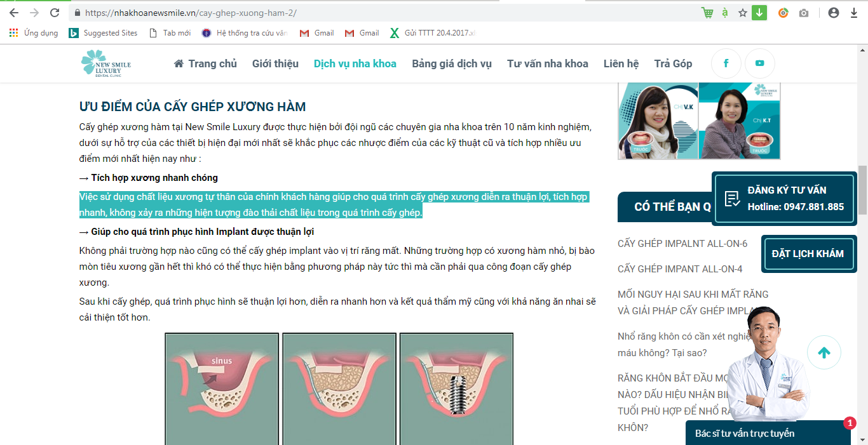
Task: Click the address bar URL field
Action: (381, 13)
